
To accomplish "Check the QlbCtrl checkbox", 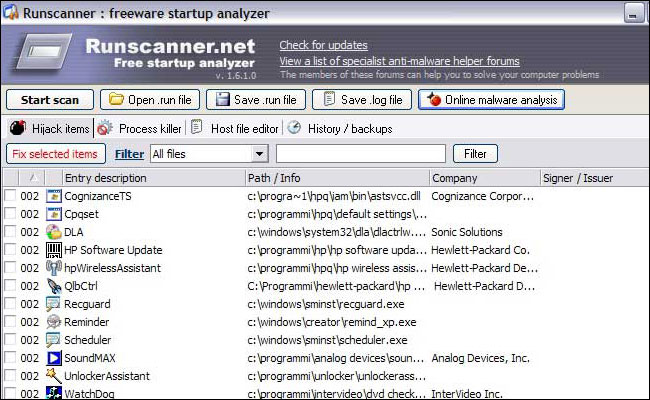I will 10,285.
